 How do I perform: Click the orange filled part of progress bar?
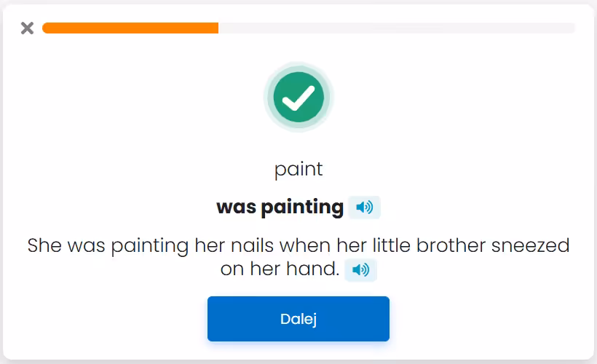pyautogui.click(x=131, y=28)
